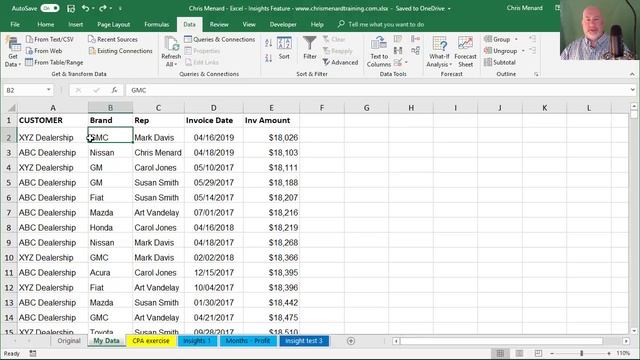The height and width of the screenshot is (360, 640).
Task: Select the Insight test 3 sheet tab
Action: 304,341
